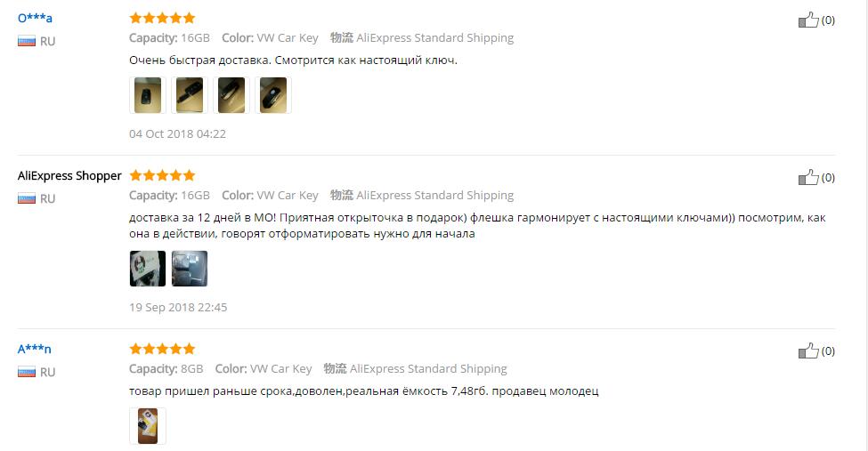This screenshot has width=868, height=451.
Task: Open first photo in O***a's review
Action: (148, 95)
